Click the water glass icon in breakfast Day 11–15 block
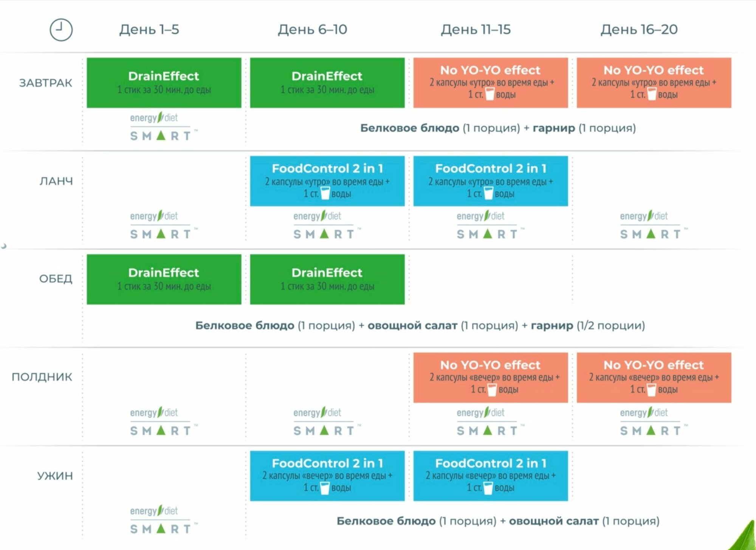The height and width of the screenshot is (550, 756). [x=490, y=94]
